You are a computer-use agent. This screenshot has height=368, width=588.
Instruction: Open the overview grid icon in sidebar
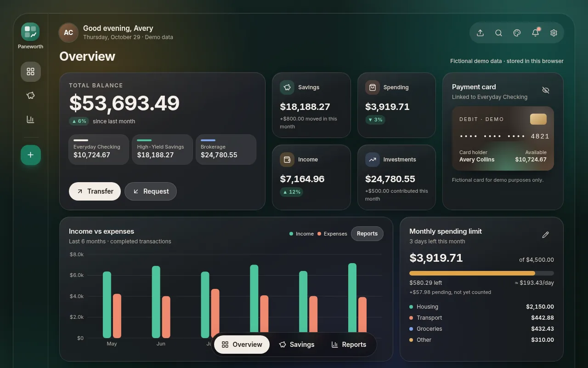click(31, 72)
